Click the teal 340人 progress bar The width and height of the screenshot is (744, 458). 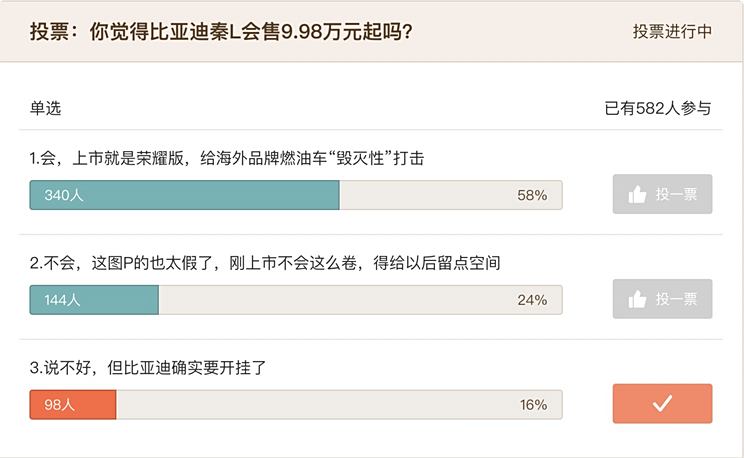pos(185,195)
